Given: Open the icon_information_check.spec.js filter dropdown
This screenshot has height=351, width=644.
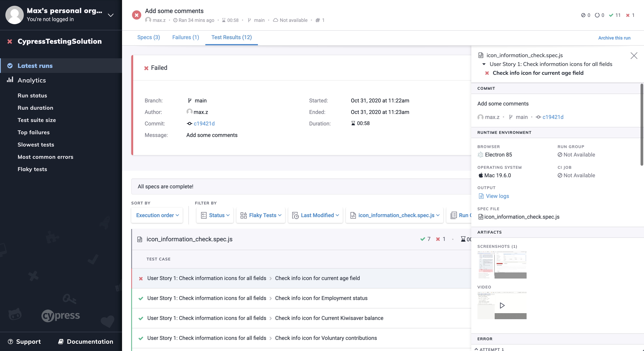Looking at the screenshot, I should [395, 215].
